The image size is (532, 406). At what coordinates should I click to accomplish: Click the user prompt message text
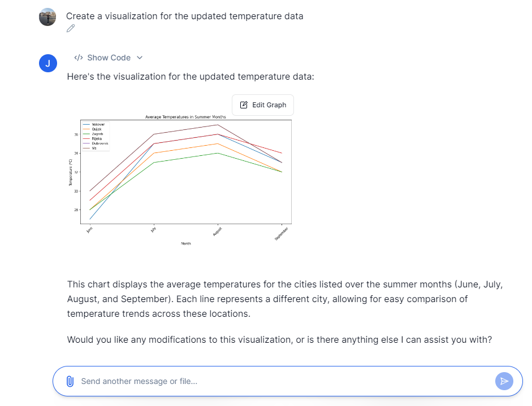(185, 16)
